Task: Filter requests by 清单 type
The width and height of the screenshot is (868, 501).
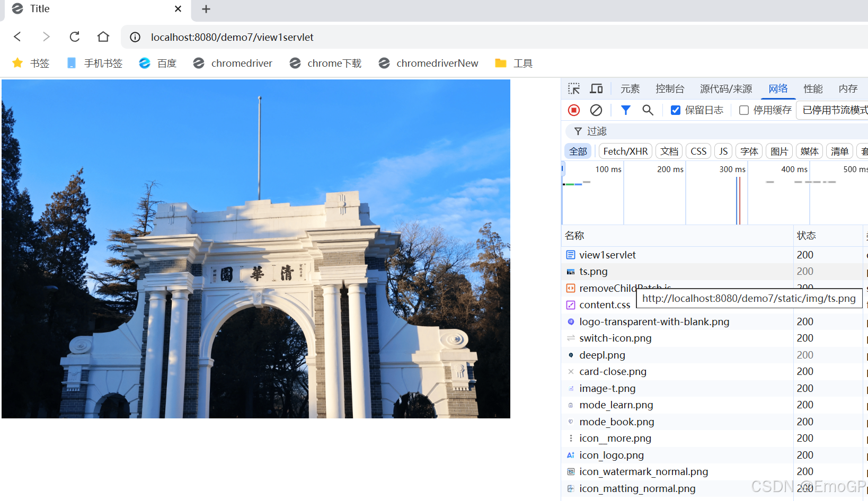Action: pyautogui.click(x=840, y=151)
